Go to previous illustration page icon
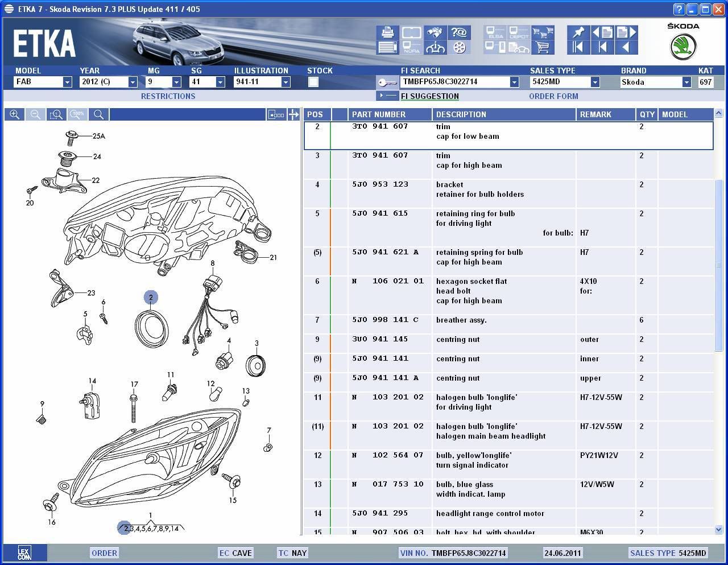The height and width of the screenshot is (565, 728). pos(602,32)
